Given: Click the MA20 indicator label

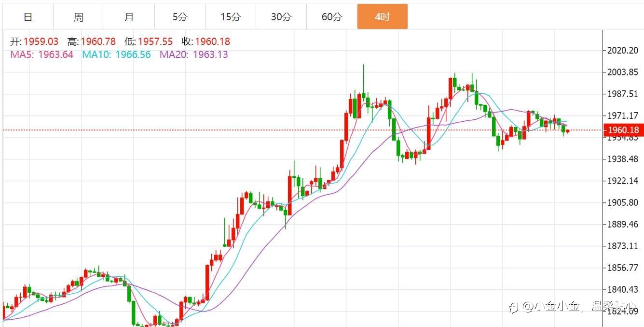Looking at the screenshot, I should click(194, 55).
